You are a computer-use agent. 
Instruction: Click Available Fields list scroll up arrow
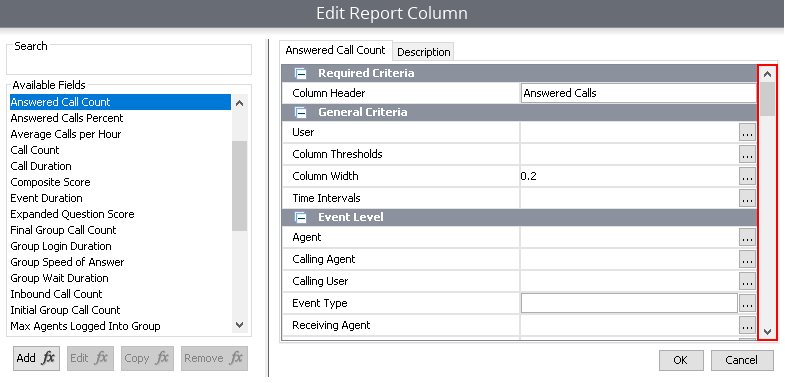[x=239, y=103]
